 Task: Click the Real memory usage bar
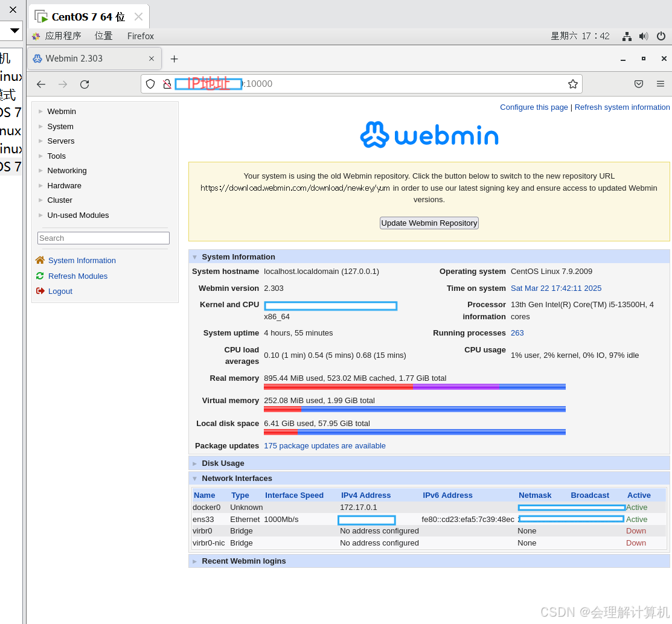(x=414, y=386)
